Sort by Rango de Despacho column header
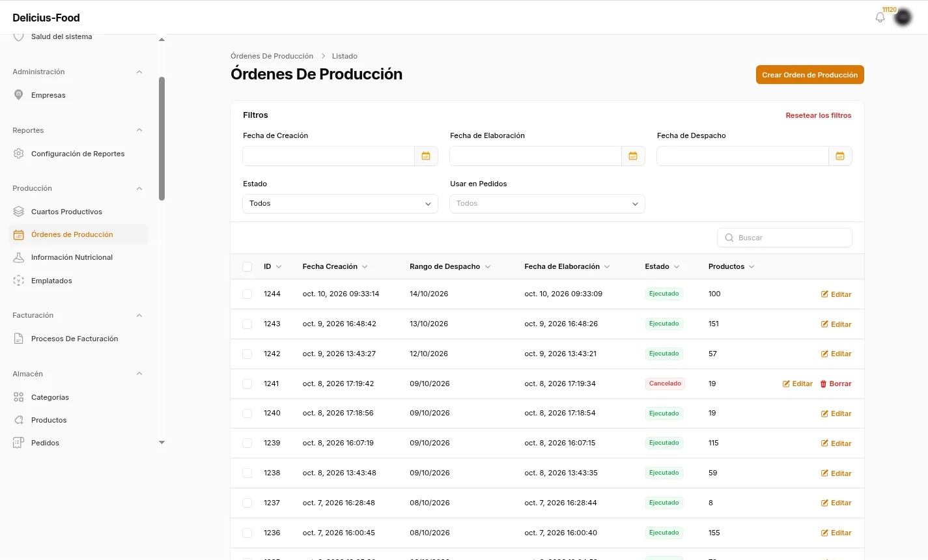Viewport: 928px width, 560px height. [x=450, y=266]
